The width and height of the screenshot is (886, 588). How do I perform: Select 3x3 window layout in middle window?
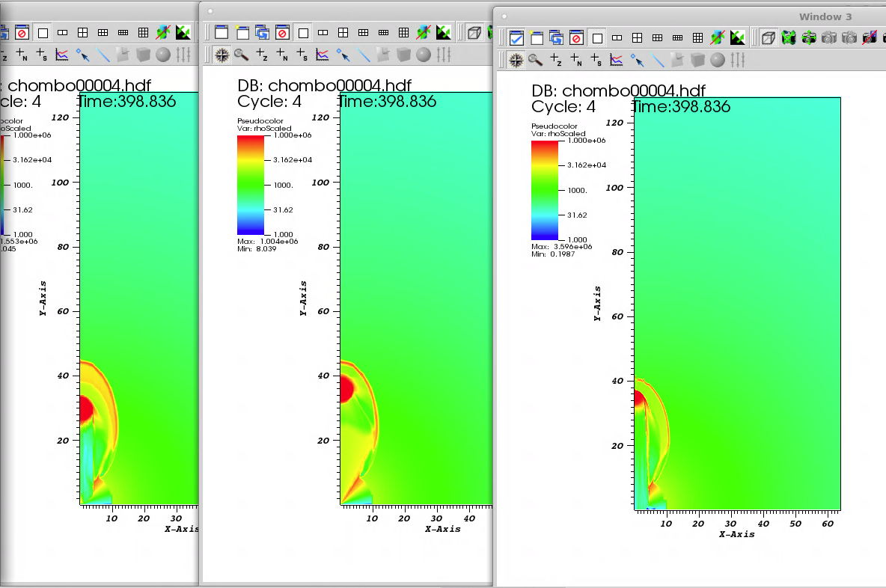click(403, 32)
